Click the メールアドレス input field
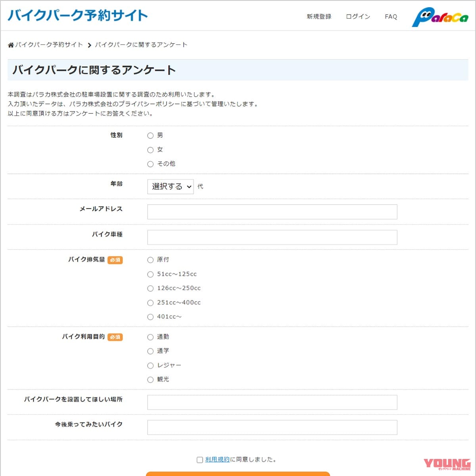The image size is (476, 476). tap(272, 212)
